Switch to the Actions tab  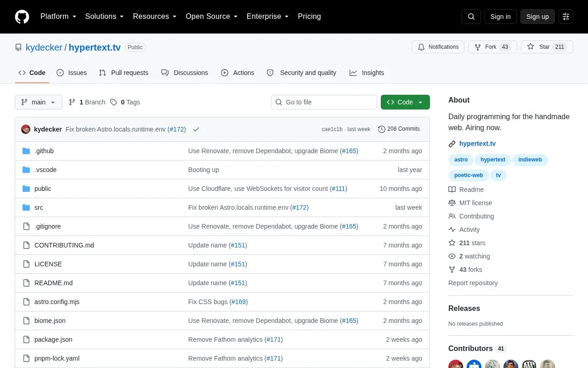[237, 73]
